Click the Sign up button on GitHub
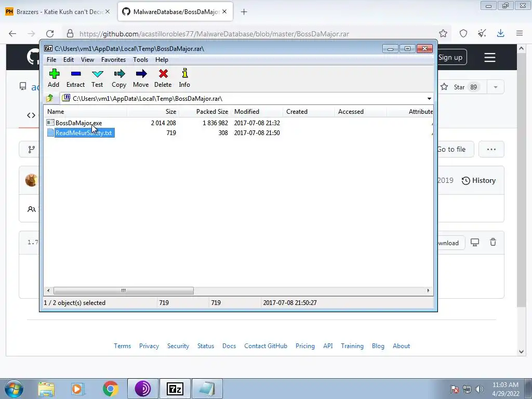532x399 pixels. [450, 57]
